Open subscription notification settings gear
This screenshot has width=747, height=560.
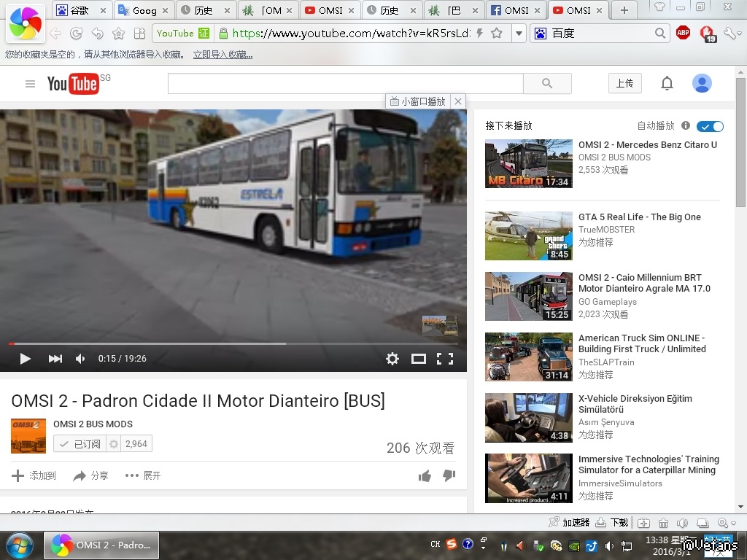tap(113, 443)
